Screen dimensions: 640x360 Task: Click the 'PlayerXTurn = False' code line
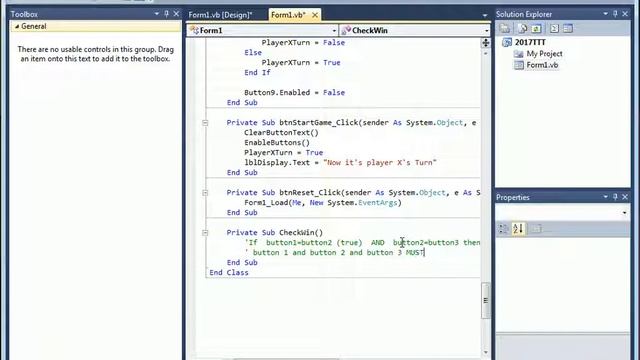(303, 42)
